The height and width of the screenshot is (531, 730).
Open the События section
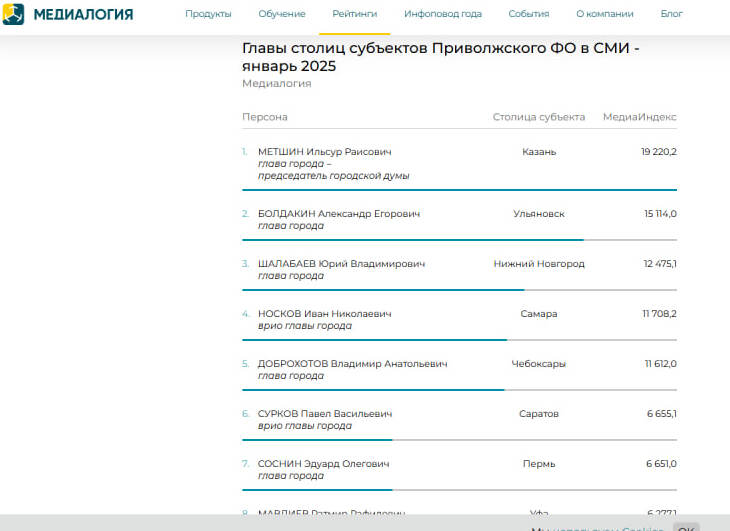pos(528,14)
